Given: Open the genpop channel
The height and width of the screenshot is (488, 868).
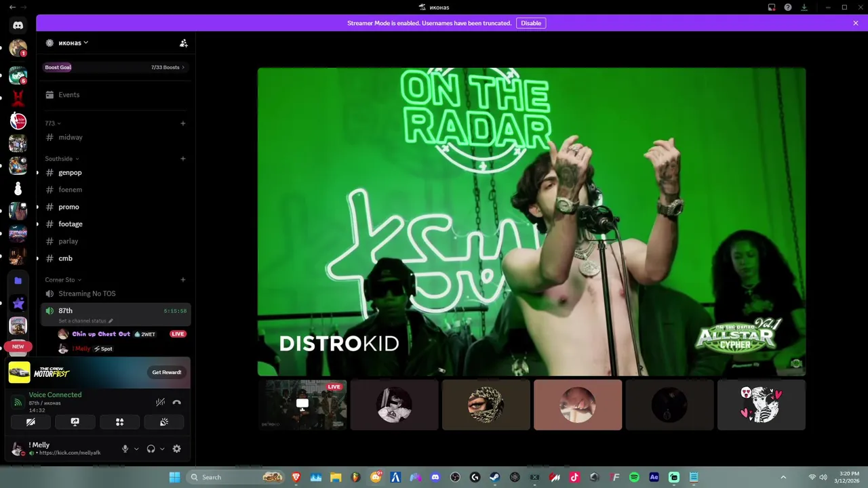Looking at the screenshot, I should 115,173.
